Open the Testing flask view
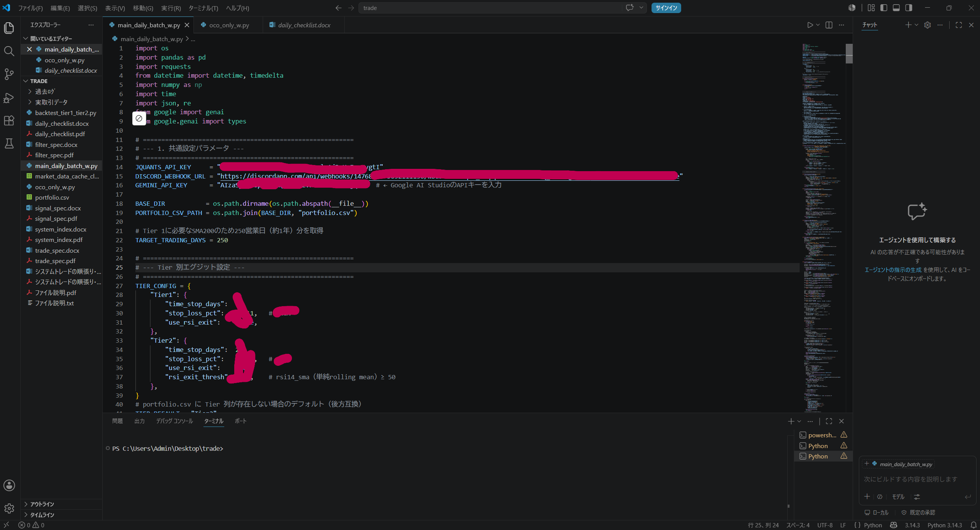The height and width of the screenshot is (530, 980). tap(9, 143)
